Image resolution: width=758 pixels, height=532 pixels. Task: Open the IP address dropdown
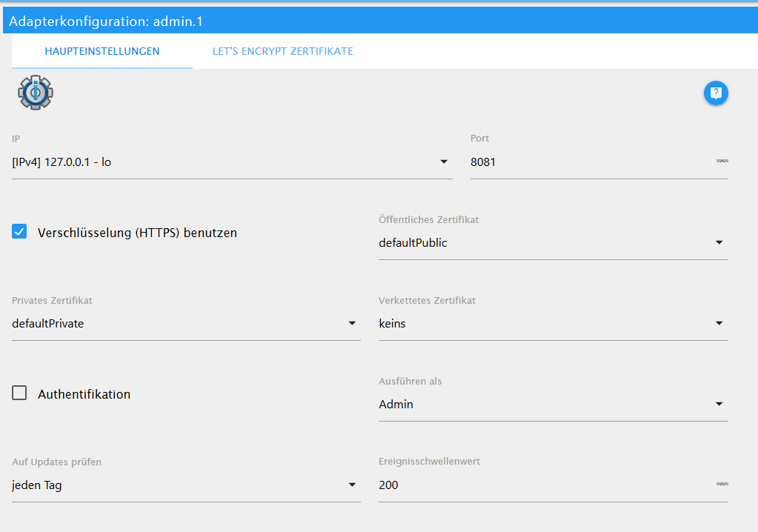(x=444, y=162)
